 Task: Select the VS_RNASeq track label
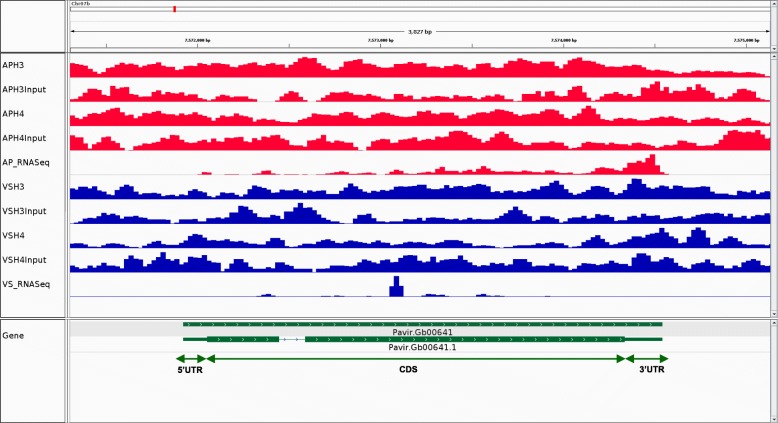pyautogui.click(x=26, y=284)
